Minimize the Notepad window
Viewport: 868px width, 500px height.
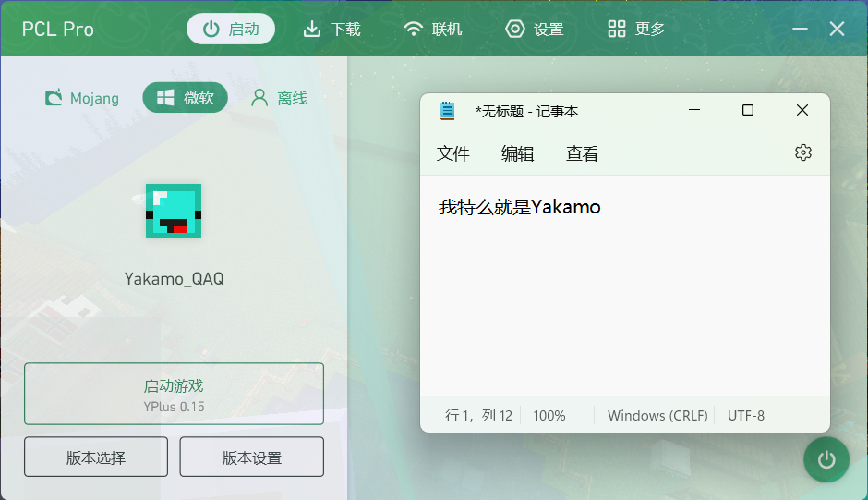694,110
